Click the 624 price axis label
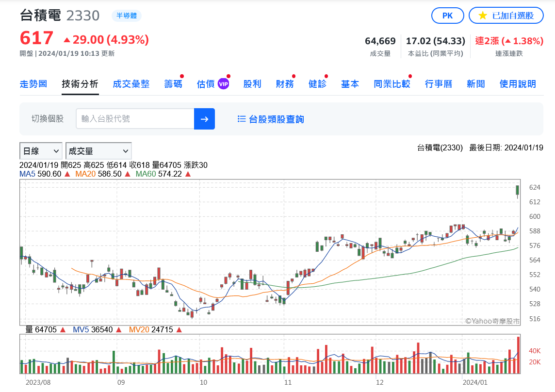This screenshot has height=392, width=555. [x=535, y=187]
